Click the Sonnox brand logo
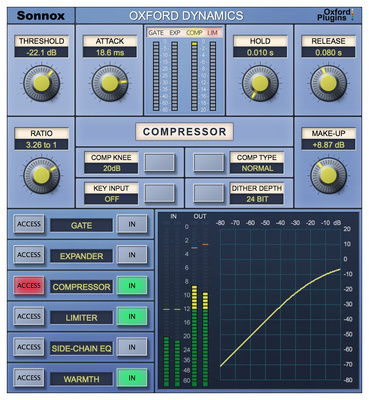 [41, 16]
